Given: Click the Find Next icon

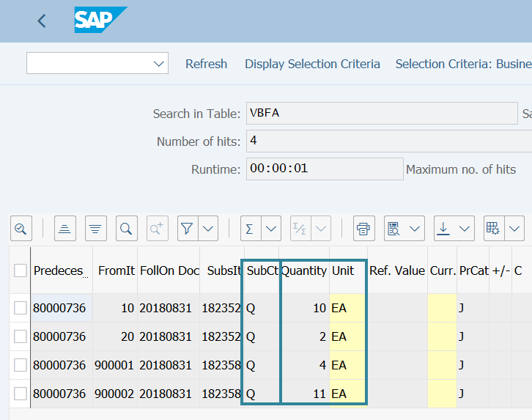Looking at the screenshot, I should [x=157, y=228].
